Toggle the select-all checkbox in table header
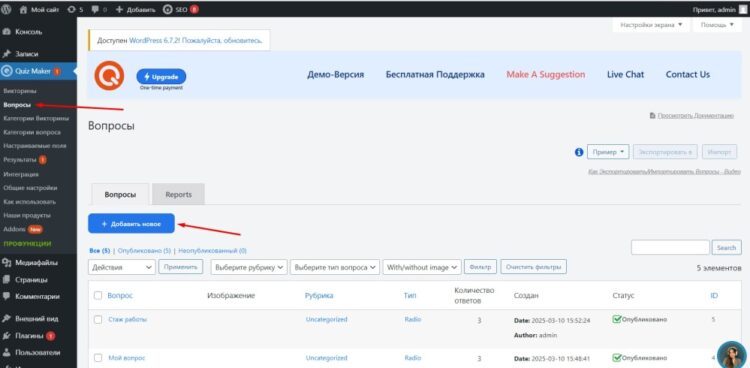Screen dimensions: 750x368 [98, 296]
